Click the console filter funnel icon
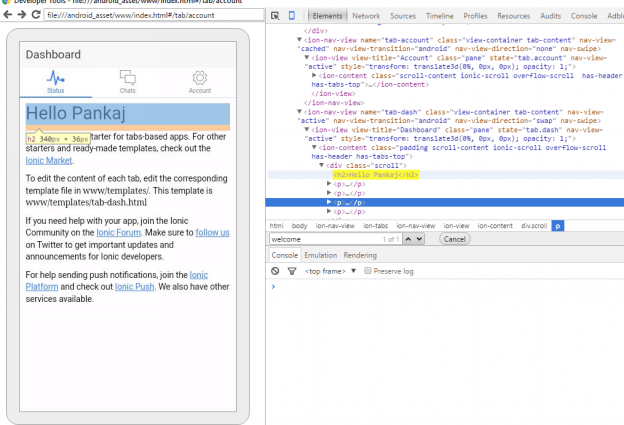The width and height of the screenshot is (624, 425). 291,271
